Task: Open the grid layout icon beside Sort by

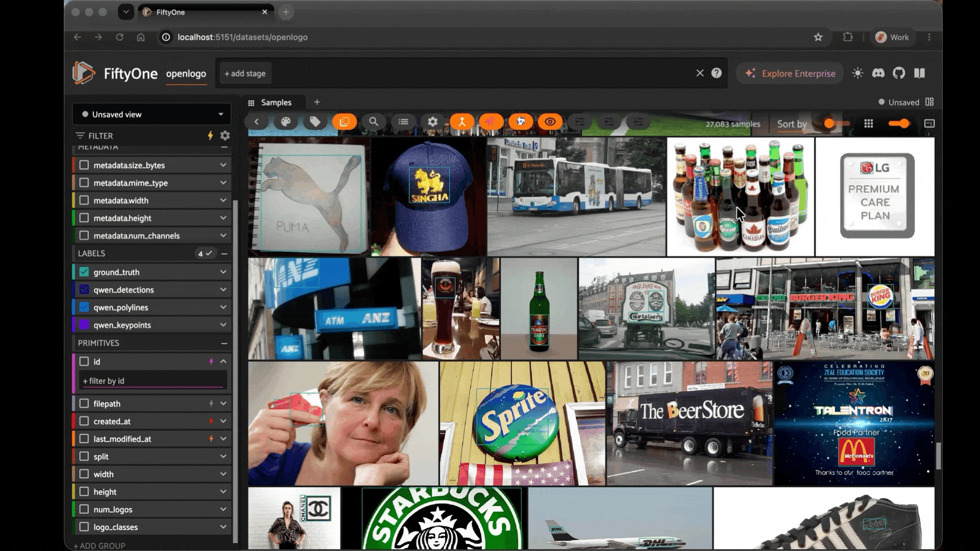Action: (x=869, y=123)
